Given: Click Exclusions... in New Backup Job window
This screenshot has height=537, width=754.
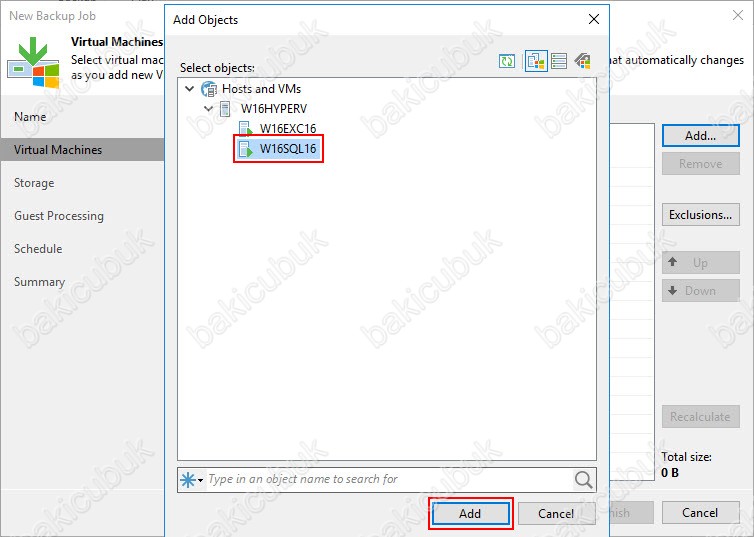Looking at the screenshot, I should (x=701, y=215).
